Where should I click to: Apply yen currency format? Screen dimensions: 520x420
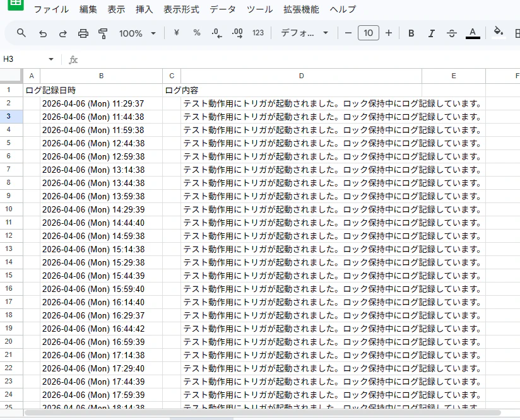pos(177,33)
